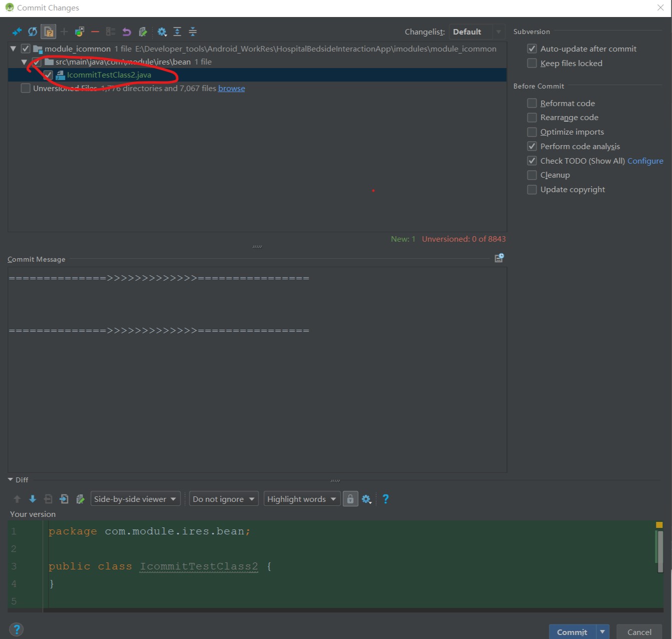
Task: Select IcommitTestClass2.java in the tree
Action: coord(109,75)
